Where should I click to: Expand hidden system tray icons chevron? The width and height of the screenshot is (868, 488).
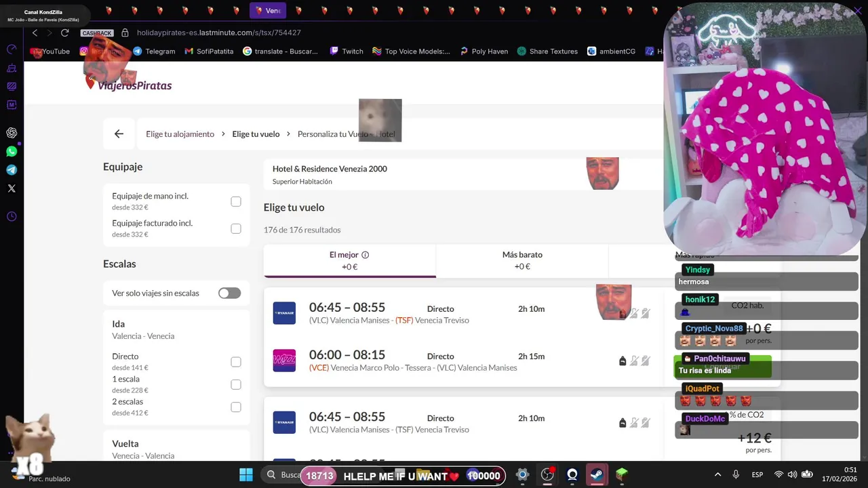[x=717, y=474]
